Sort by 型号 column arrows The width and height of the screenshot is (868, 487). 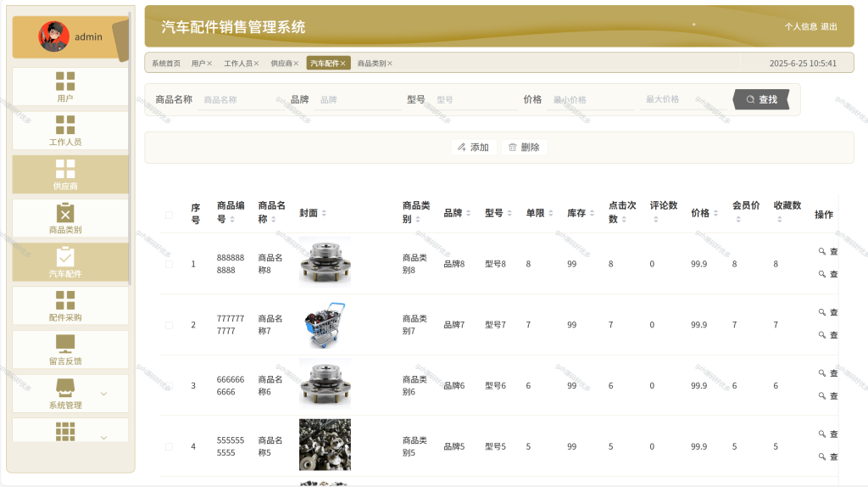pos(509,213)
